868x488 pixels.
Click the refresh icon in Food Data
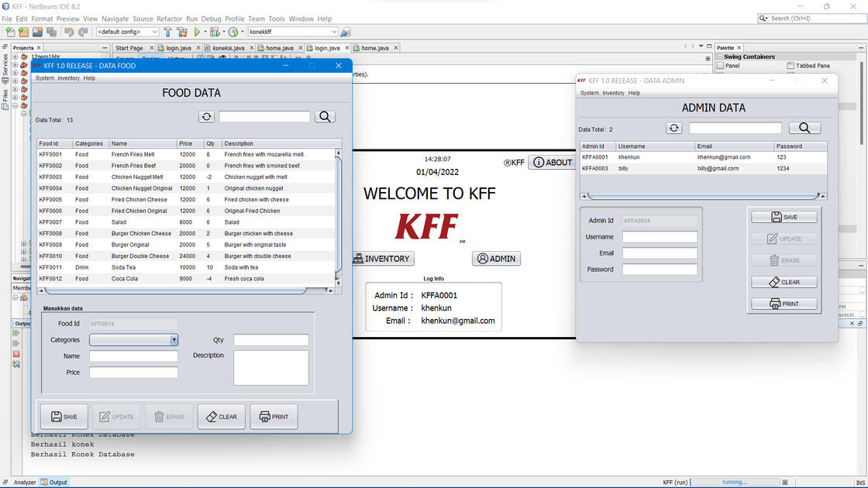(x=206, y=117)
